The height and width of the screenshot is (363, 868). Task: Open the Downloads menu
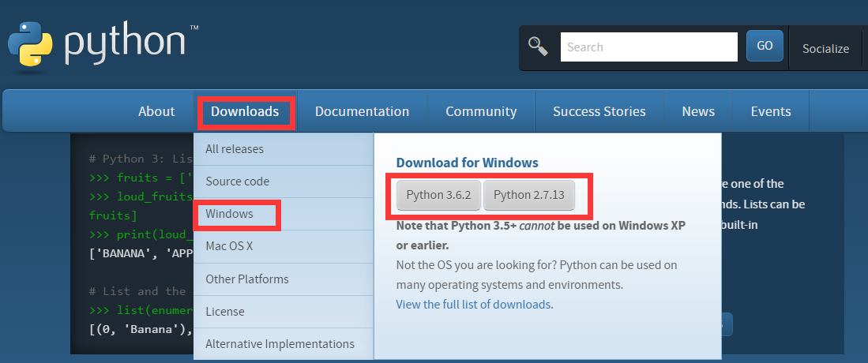pos(245,111)
